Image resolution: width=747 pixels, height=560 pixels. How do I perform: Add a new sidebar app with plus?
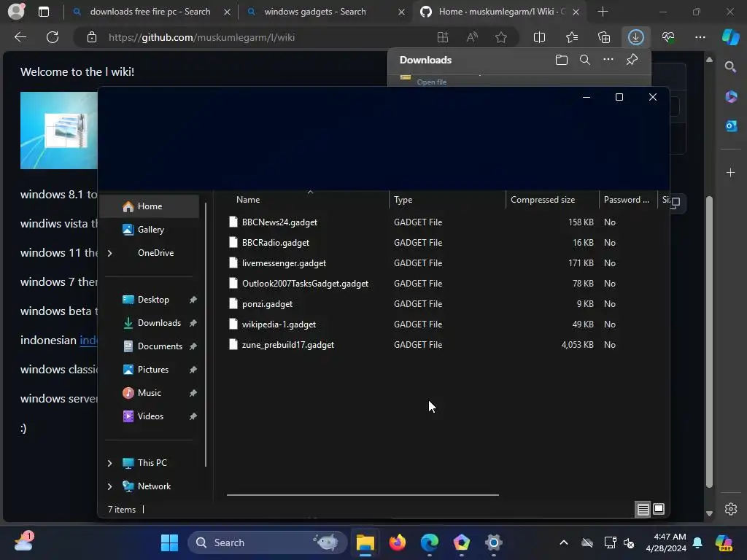pos(730,172)
